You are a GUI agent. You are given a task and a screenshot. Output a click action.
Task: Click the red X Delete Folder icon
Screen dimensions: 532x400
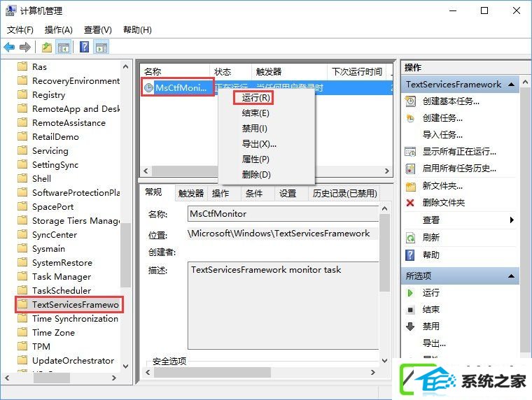click(410, 203)
